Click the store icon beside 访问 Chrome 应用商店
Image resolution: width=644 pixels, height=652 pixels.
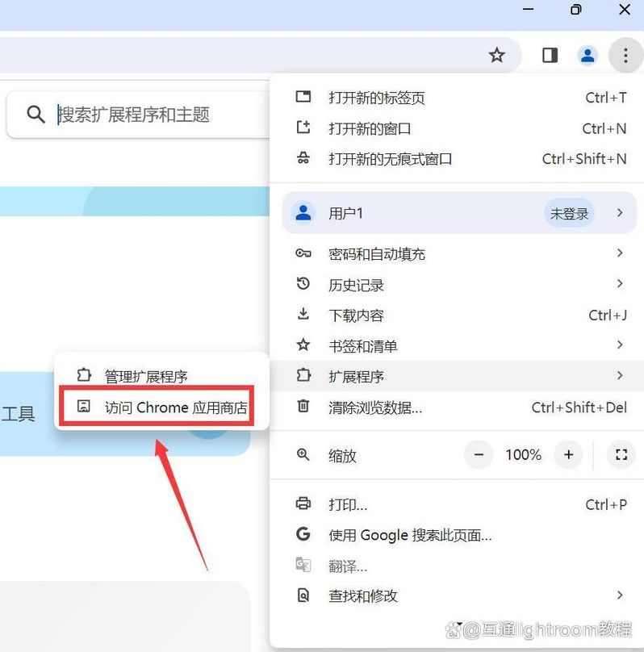(x=84, y=406)
